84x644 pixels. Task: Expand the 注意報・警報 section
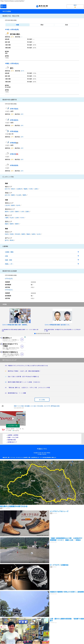click(42, 252)
